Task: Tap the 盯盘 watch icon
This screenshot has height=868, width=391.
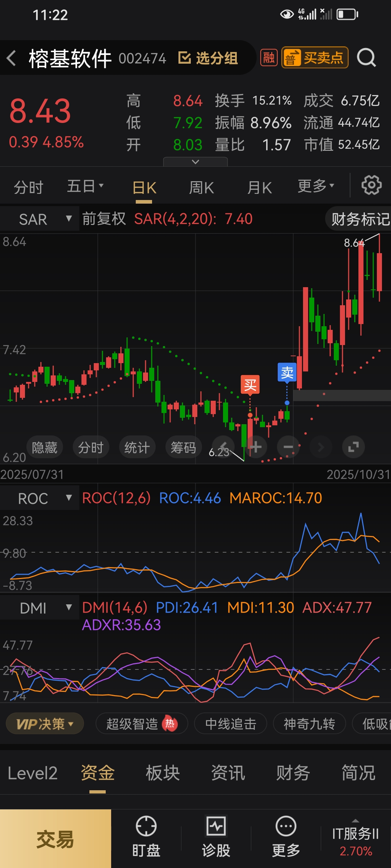Action: point(146,837)
